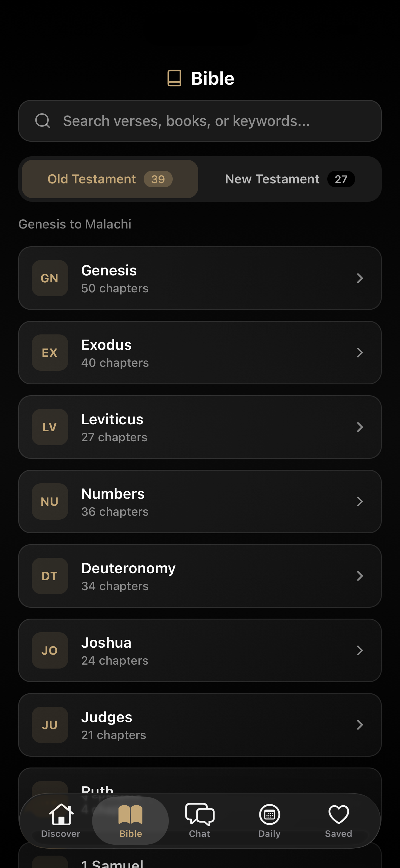Open the Numbers book
Screen dimensions: 400x868
[x=200, y=502]
